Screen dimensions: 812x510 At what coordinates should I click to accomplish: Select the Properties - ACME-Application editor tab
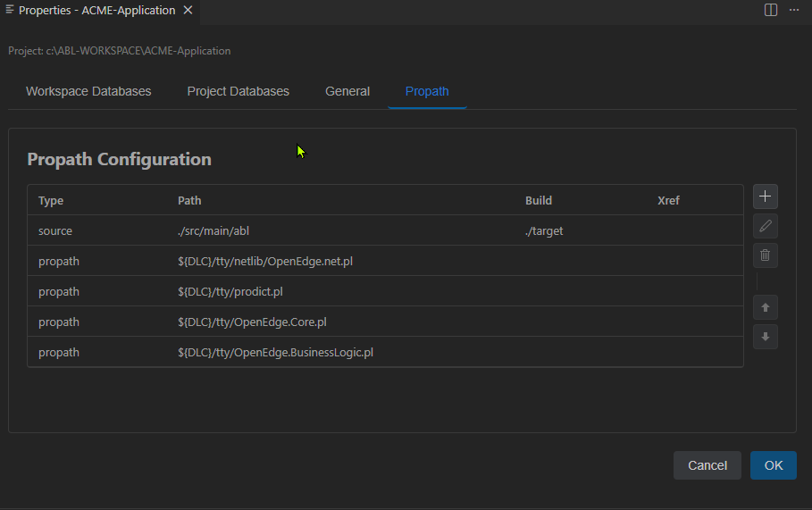pyautogui.click(x=96, y=11)
